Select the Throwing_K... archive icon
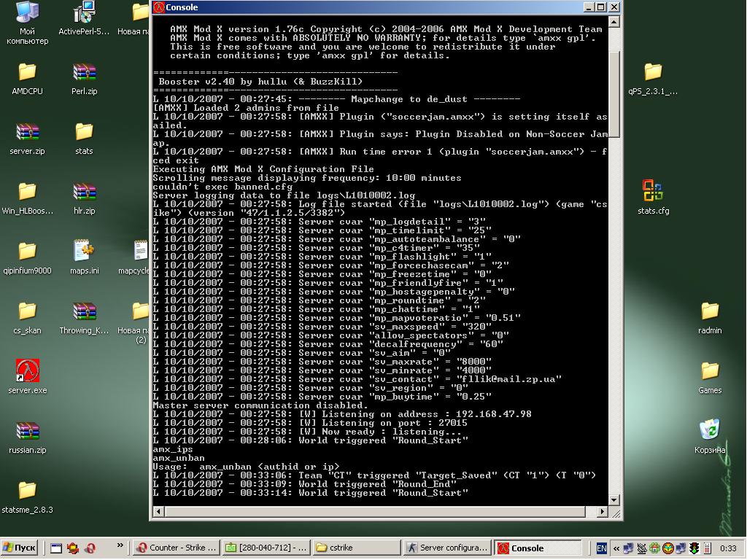This screenshot has height=560, width=747. tap(84, 318)
